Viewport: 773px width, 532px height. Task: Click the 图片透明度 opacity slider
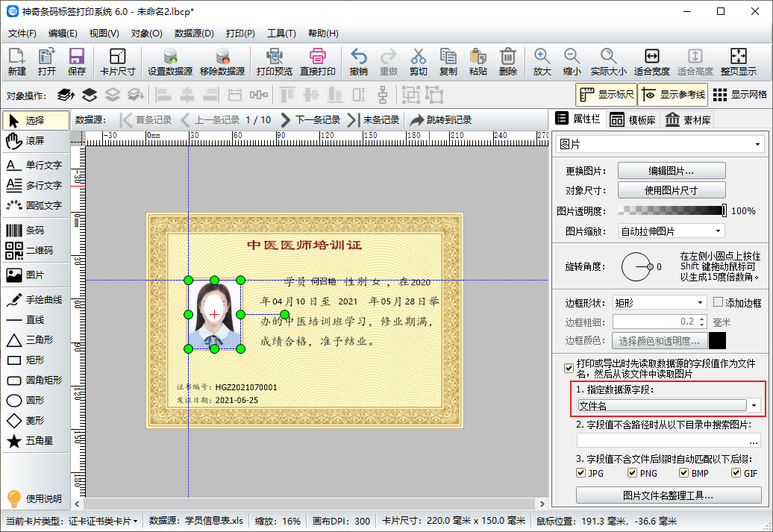coord(672,211)
